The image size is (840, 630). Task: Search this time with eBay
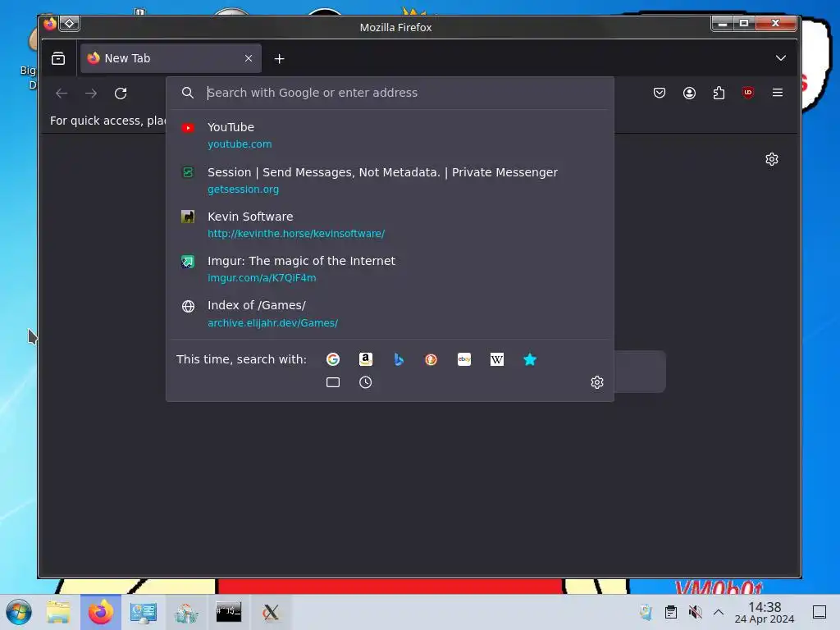[464, 359]
